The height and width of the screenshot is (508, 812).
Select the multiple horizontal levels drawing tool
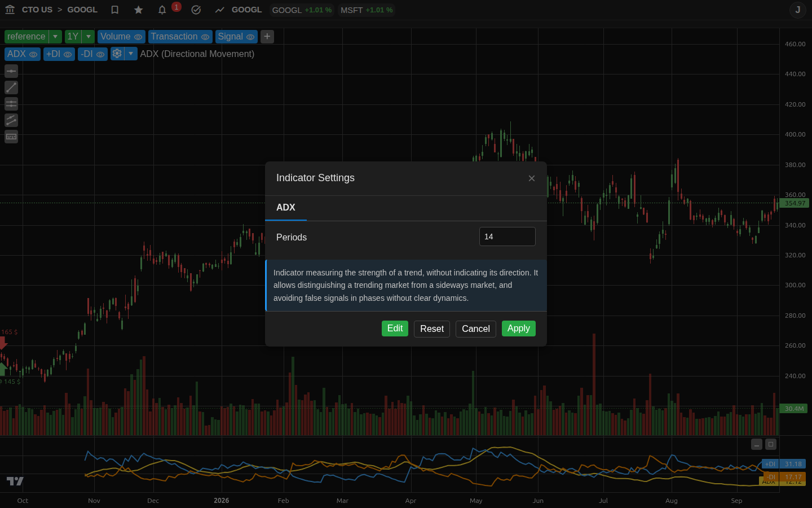click(11, 104)
